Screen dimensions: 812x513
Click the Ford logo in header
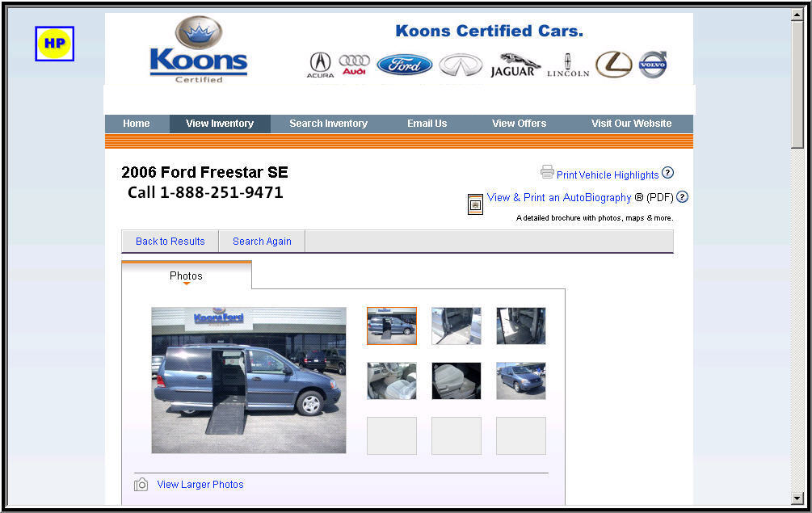405,65
